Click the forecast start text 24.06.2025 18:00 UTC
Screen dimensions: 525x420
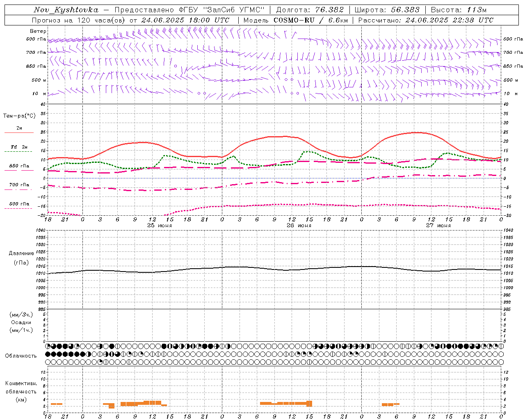[185, 20]
